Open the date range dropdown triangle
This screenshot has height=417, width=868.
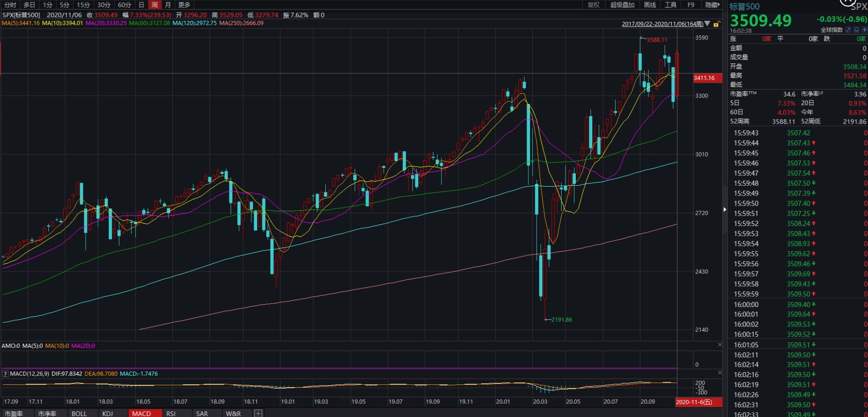coord(707,24)
